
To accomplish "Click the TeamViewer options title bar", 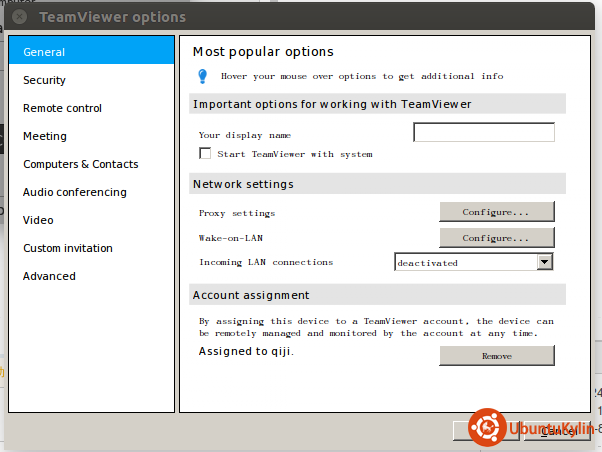I will 300,17.
